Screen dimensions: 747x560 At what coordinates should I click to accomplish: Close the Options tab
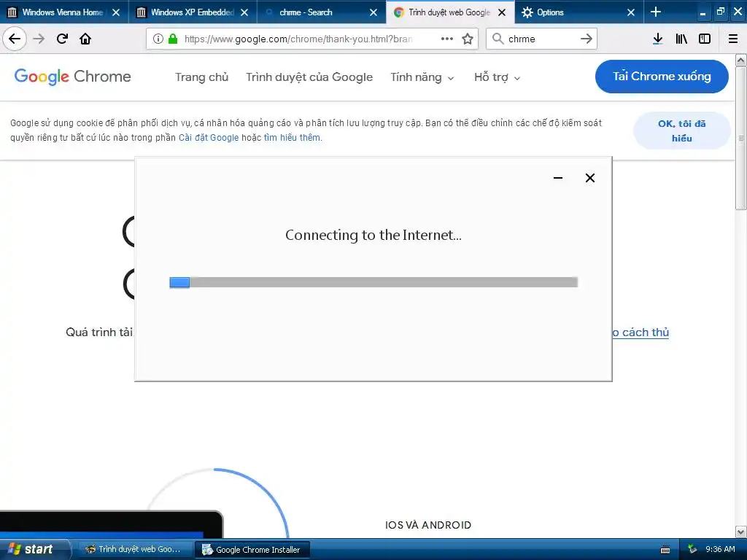pyautogui.click(x=631, y=12)
